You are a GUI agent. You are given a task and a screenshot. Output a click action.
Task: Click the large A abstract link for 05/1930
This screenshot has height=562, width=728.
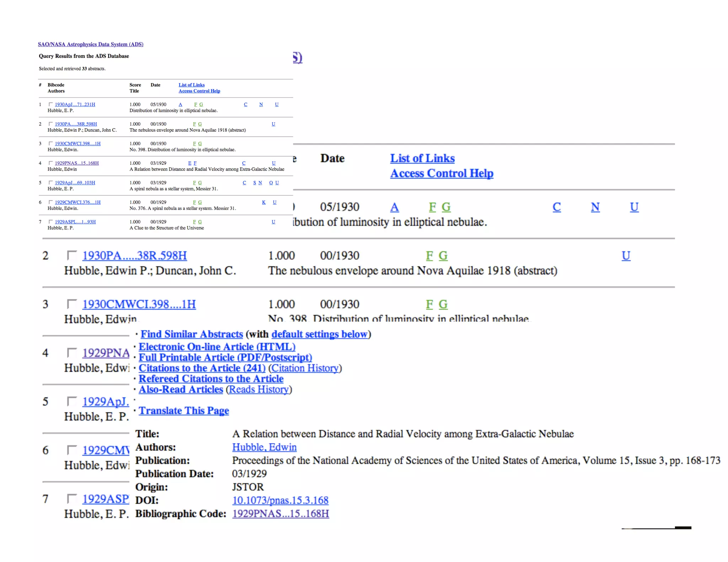(x=394, y=207)
